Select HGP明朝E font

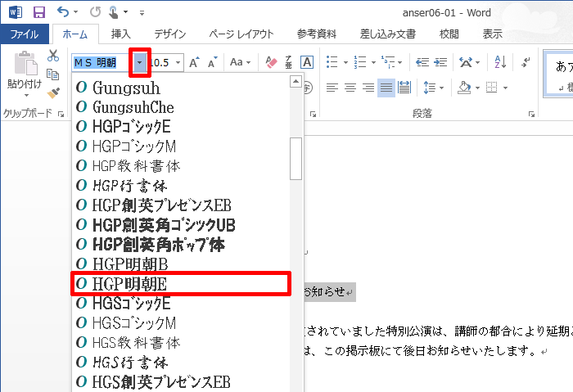point(182,284)
